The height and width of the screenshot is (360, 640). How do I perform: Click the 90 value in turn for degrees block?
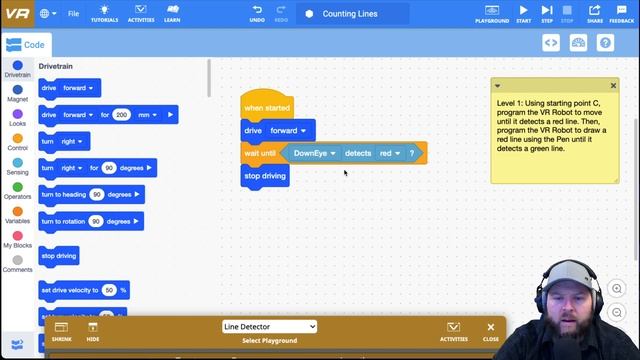pyautogui.click(x=109, y=168)
